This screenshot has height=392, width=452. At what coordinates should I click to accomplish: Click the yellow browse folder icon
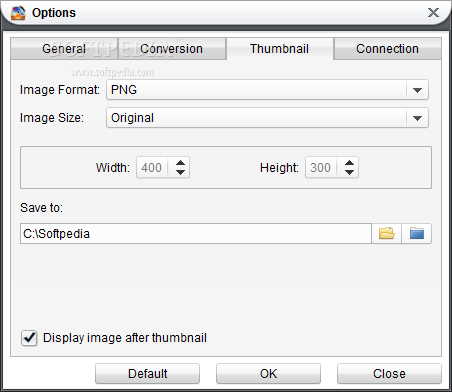(387, 233)
